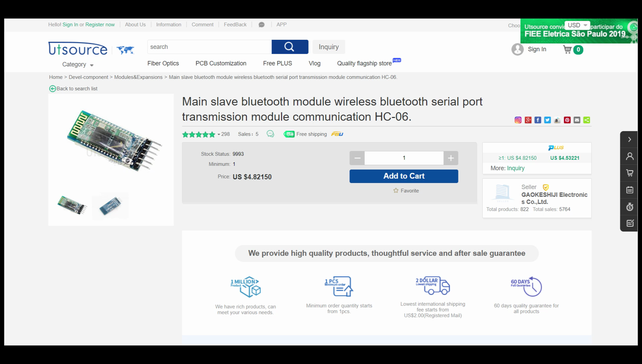Click the seller verified shield badge

tap(545, 187)
